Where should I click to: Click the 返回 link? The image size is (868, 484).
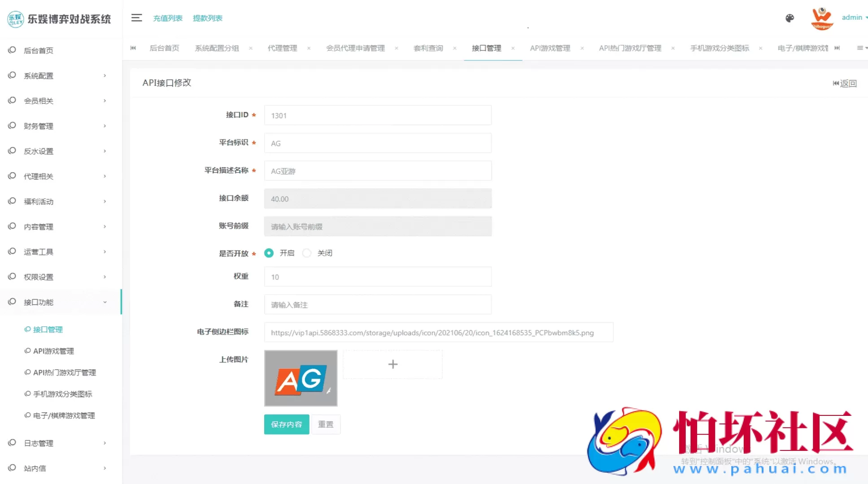[x=845, y=83]
